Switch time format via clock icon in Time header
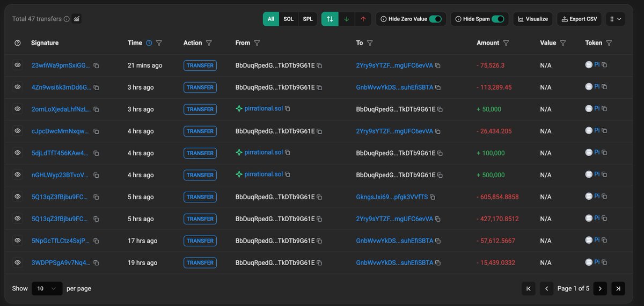Screen dimensions: 644x306 pos(149,43)
